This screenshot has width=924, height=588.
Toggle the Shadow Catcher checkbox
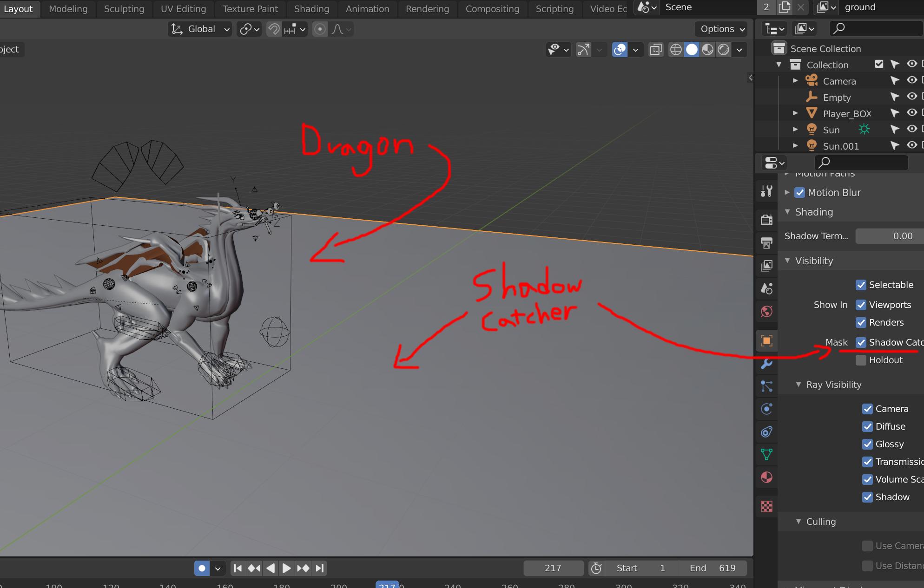tap(861, 342)
